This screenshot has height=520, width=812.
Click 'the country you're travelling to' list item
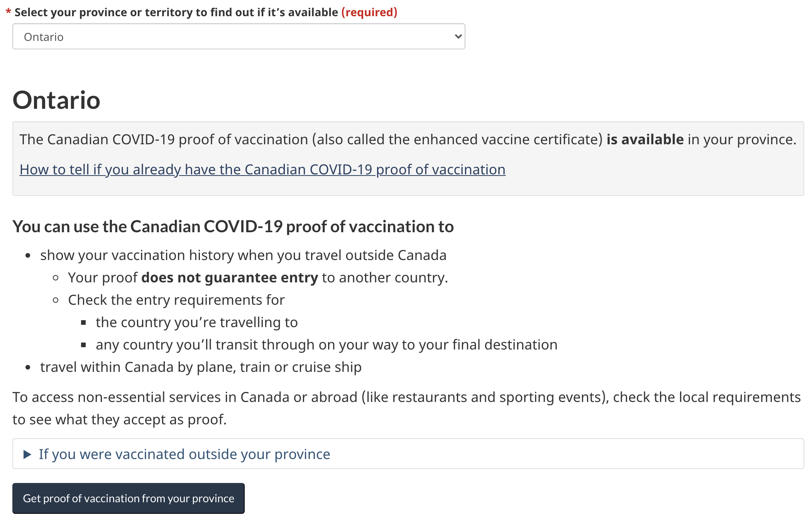tap(196, 322)
